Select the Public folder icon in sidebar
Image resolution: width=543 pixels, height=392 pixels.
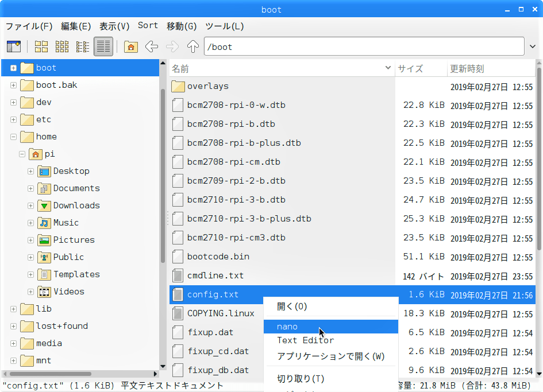click(x=44, y=258)
